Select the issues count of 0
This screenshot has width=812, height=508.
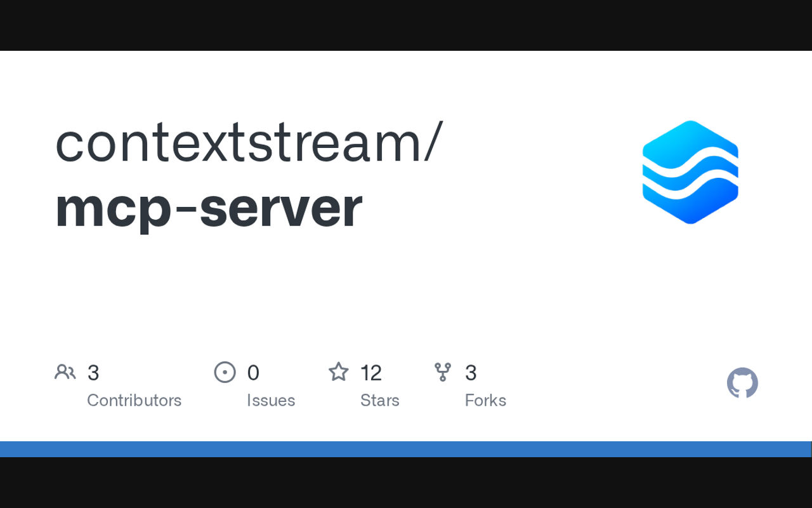(x=253, y=373)
